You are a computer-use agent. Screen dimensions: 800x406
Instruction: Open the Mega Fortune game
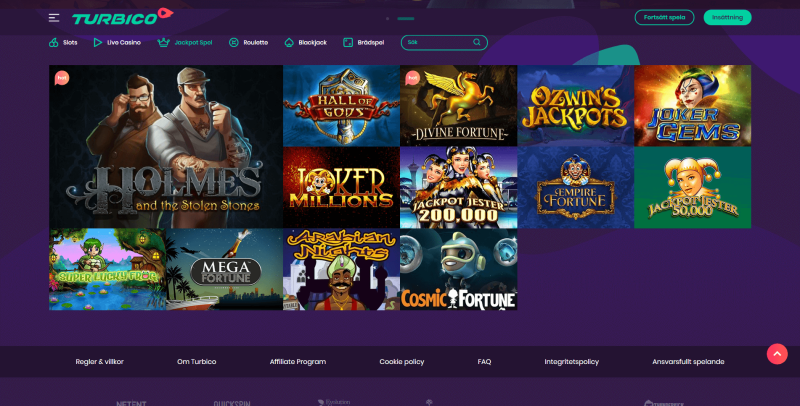224,269
